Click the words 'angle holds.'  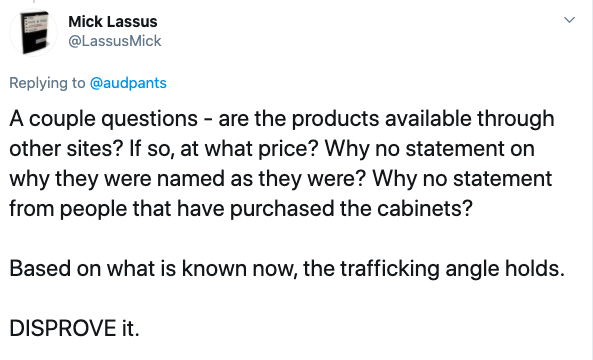505,268
